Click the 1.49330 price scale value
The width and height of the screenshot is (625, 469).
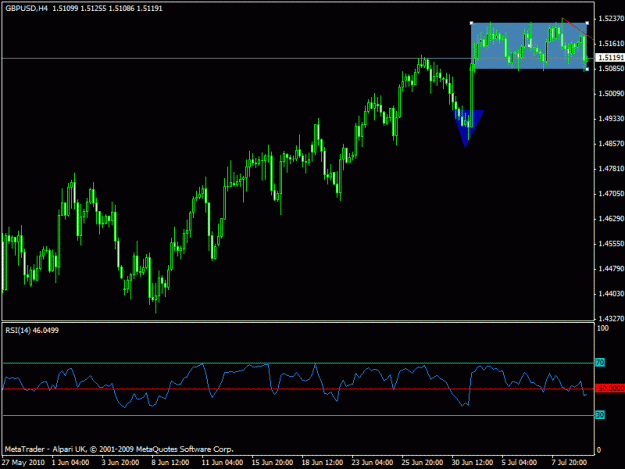tap(611, 119)
